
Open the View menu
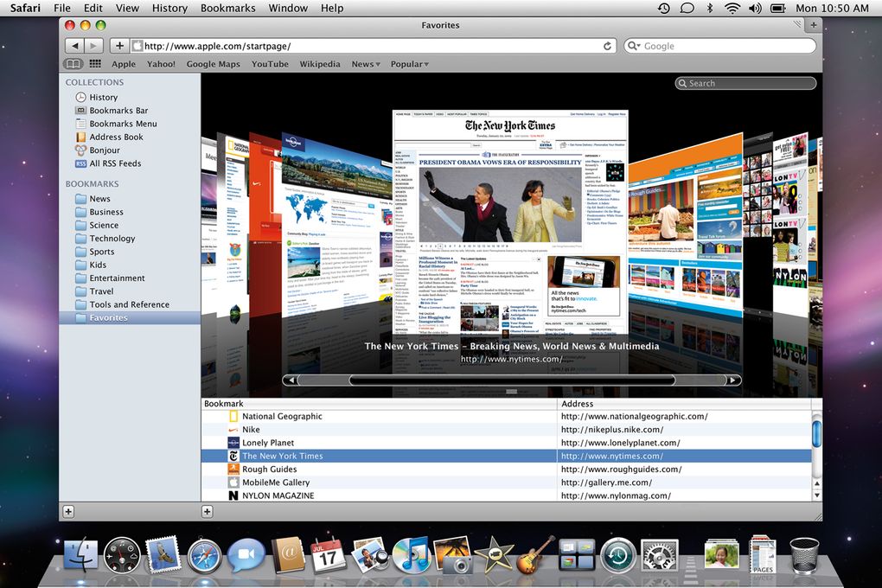coord(127,8)
